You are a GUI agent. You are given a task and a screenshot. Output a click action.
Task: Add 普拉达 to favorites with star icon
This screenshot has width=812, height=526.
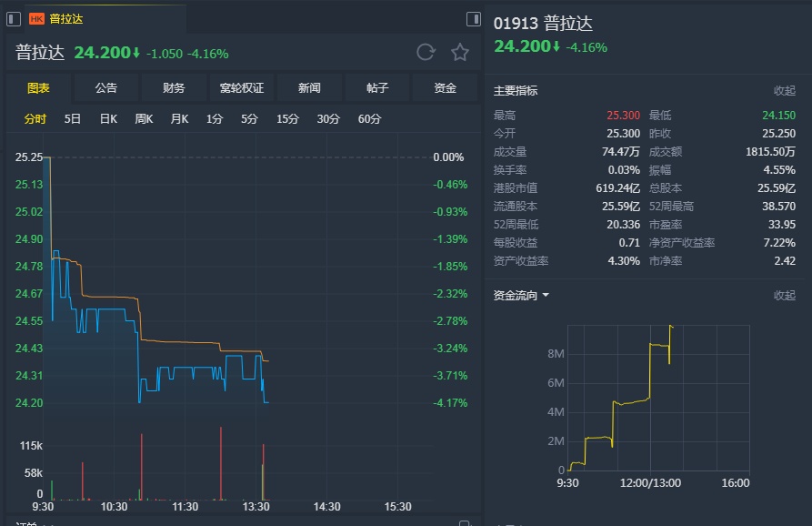[460, 53]
